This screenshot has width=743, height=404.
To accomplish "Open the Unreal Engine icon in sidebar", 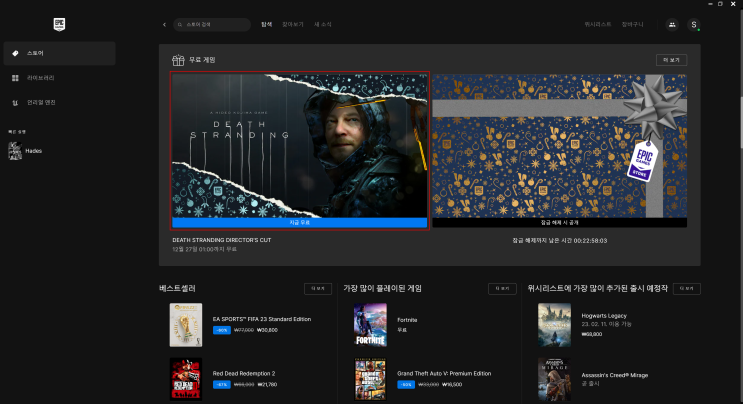I will pyautogui.click(x=15, y=102).
